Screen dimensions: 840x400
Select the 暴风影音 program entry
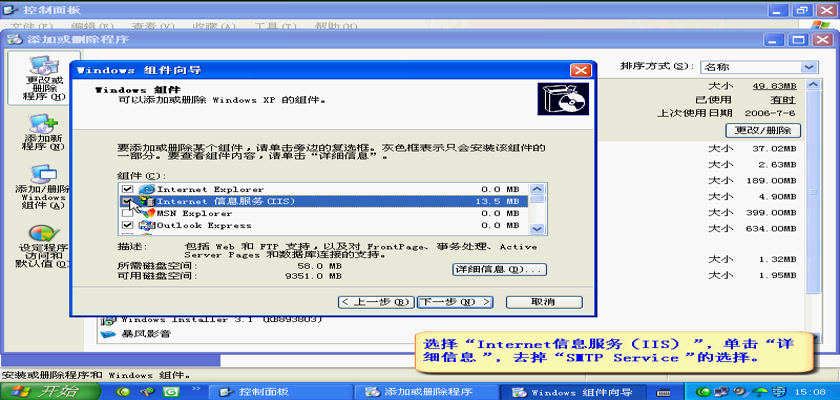(146, 334)
